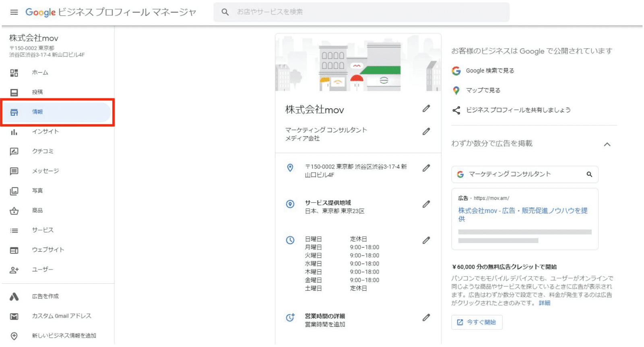Click ビジネス プロフィールを共有しましょう
This screenshot has width=644, height=347.
pos(518,110)
